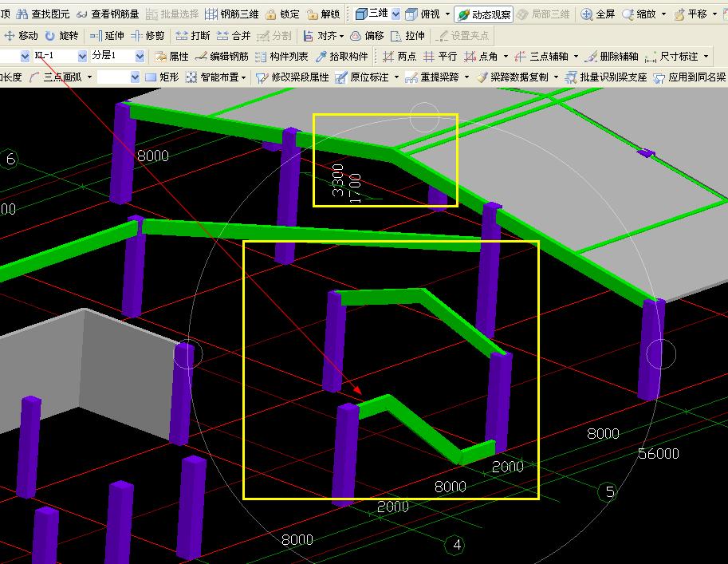Click the 锁定 lock tool
This screenshot has height=564, width=728.
(x=283, y=14)
